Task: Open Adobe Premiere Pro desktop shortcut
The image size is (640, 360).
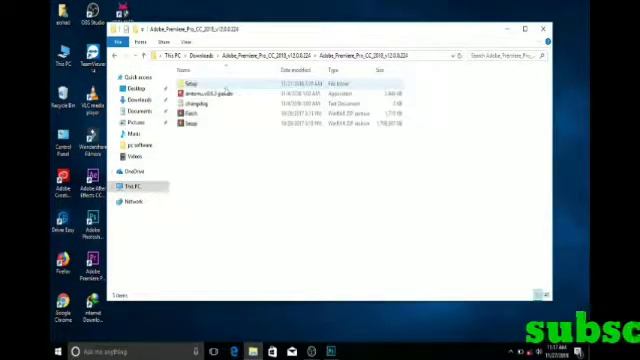Action: (x=93, y=267)
